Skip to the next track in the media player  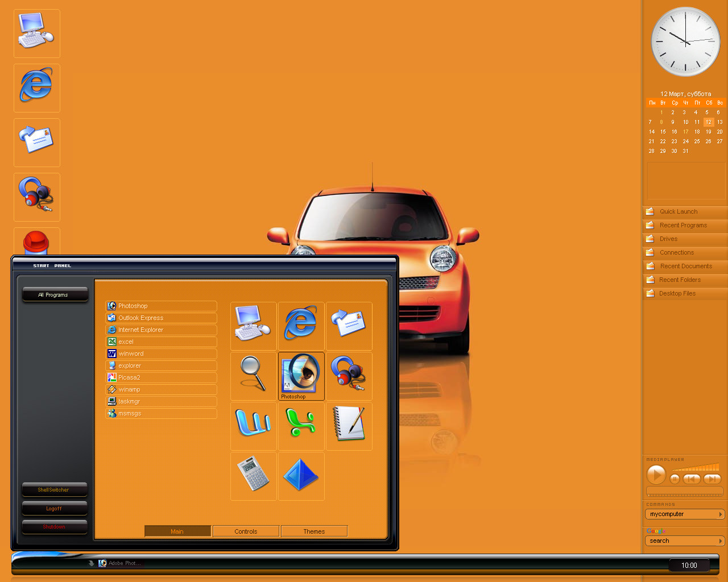tap(712, 479)
